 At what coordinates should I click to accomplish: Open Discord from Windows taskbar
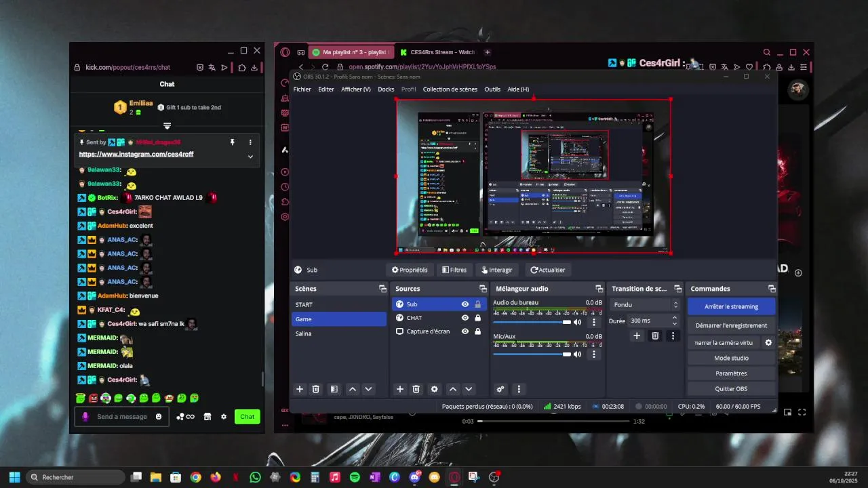point(414,477)
